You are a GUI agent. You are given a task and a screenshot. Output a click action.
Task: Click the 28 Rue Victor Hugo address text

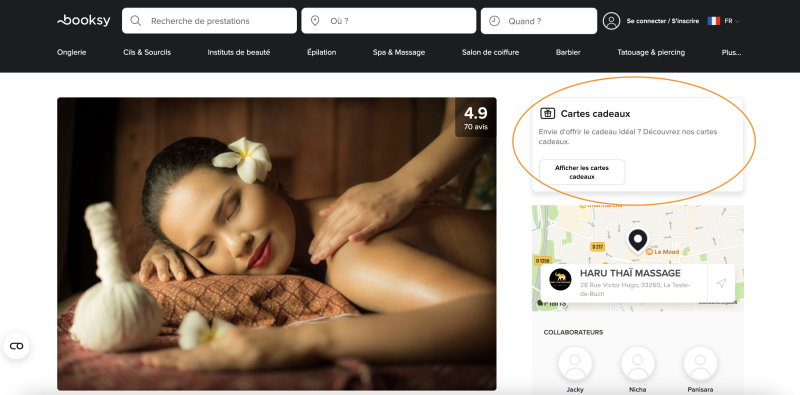(635, 289)
